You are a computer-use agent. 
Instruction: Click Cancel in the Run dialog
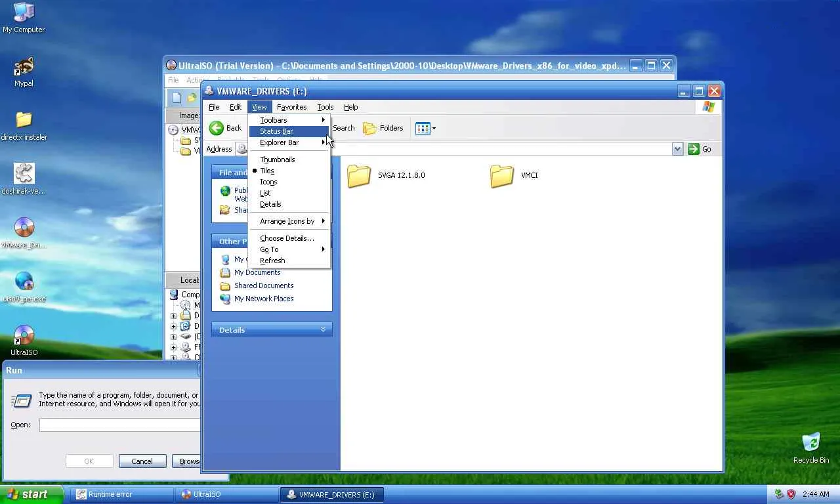tap(142, 461)
